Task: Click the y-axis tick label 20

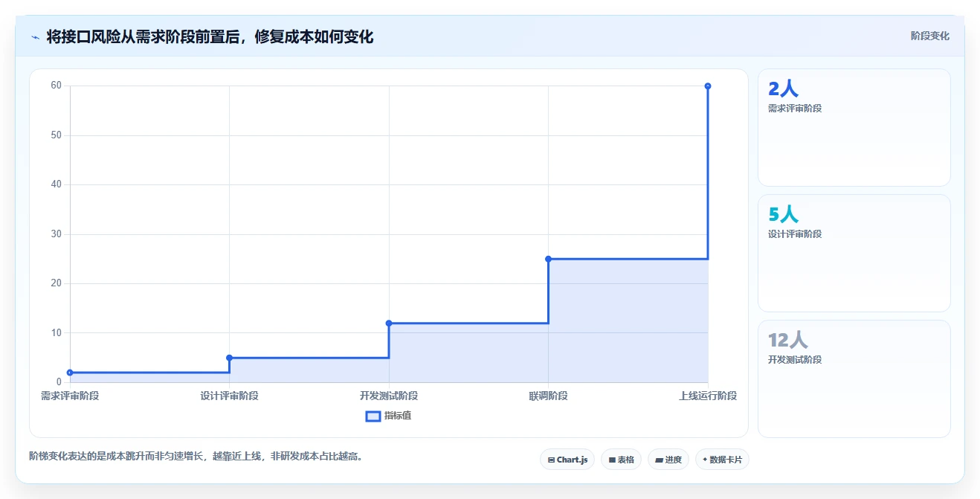Action: (57, 283)
